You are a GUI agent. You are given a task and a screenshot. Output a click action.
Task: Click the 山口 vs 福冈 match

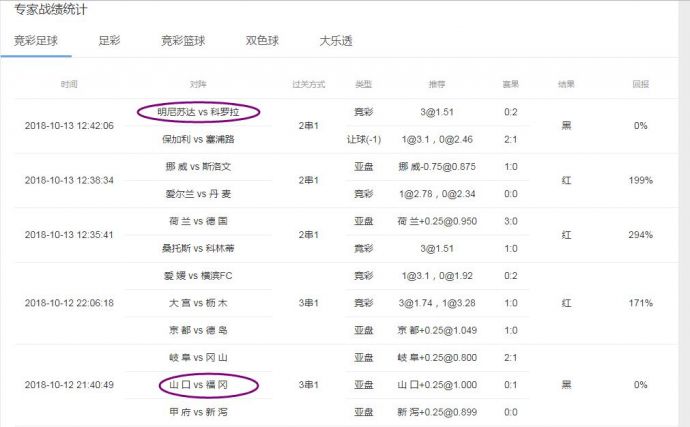coord(198,385)
